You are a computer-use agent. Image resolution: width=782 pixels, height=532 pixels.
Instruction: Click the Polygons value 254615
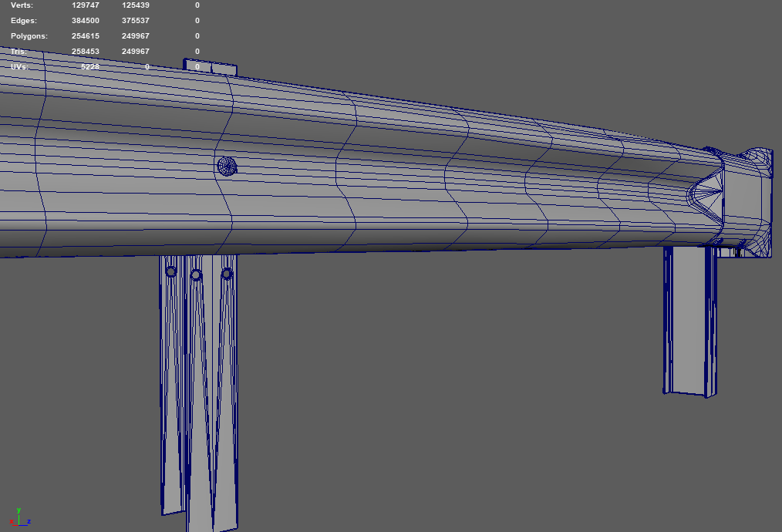(86, 36)
